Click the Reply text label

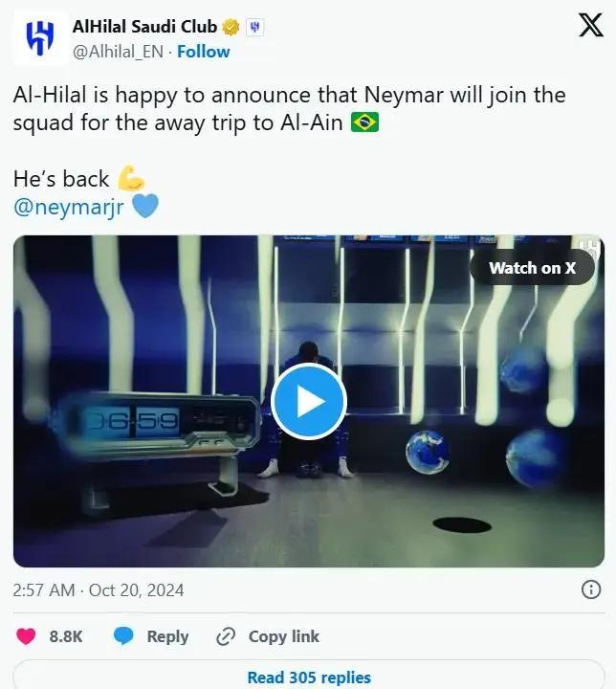[x=167, y=636]
